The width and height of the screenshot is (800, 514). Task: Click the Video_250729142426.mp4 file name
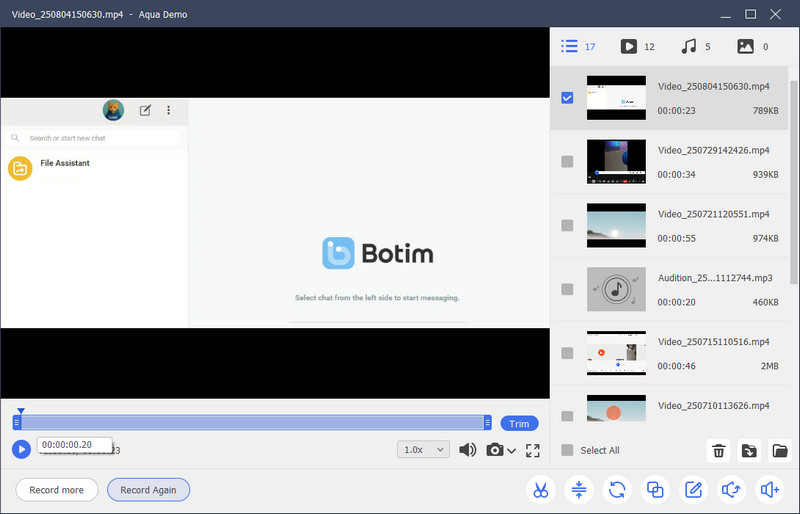coord(713,150)
